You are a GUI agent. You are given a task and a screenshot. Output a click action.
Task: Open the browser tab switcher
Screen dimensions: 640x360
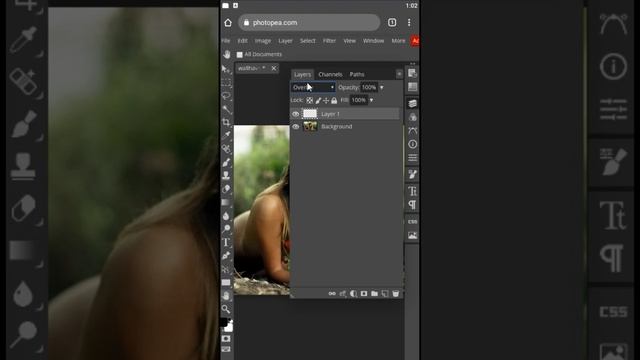coord(392,22)
